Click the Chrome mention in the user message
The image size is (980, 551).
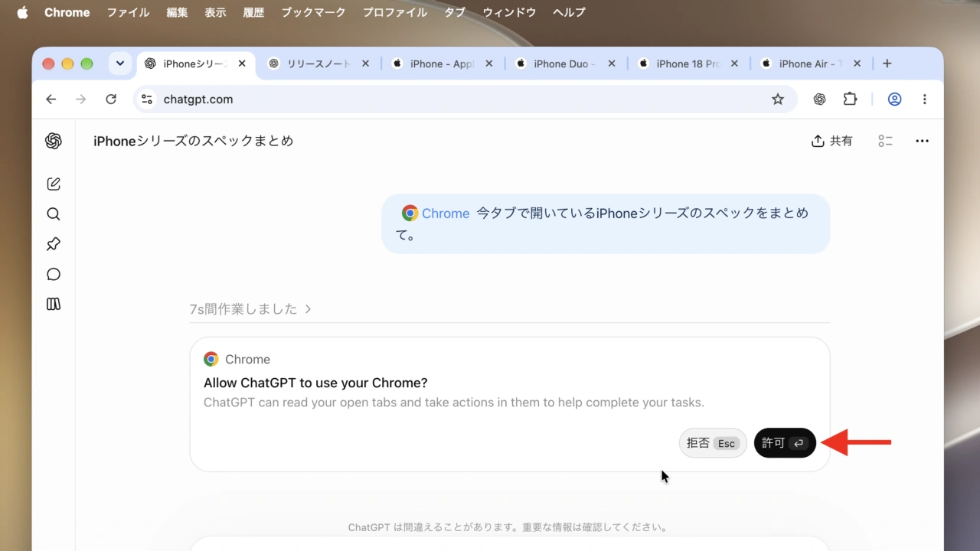pos(436,214)
